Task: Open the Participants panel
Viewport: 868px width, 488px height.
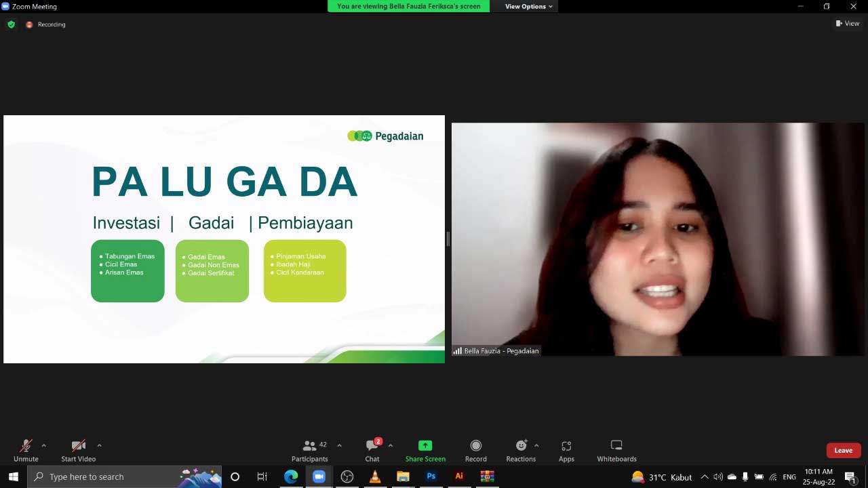Action: coord(310,450)
